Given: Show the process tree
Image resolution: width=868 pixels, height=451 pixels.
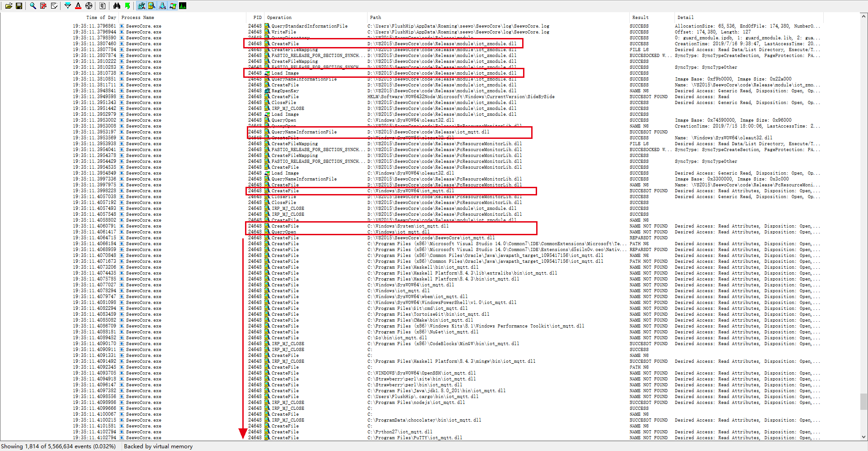Looking at the screenshot, I should coord(103,6).
